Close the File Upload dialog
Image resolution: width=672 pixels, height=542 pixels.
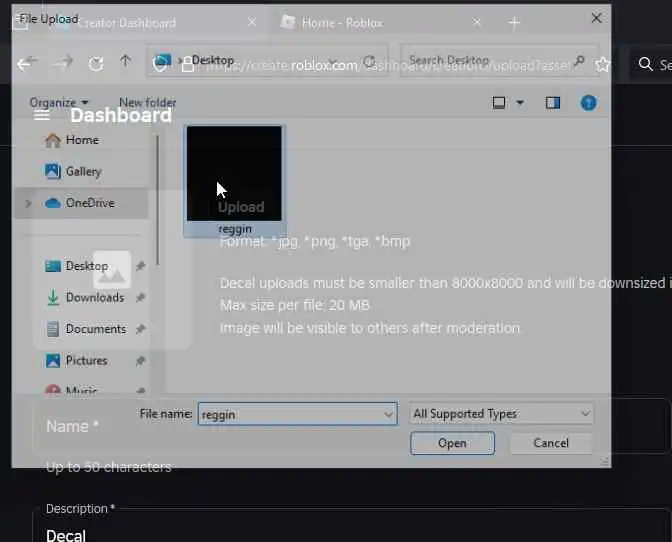596,18
